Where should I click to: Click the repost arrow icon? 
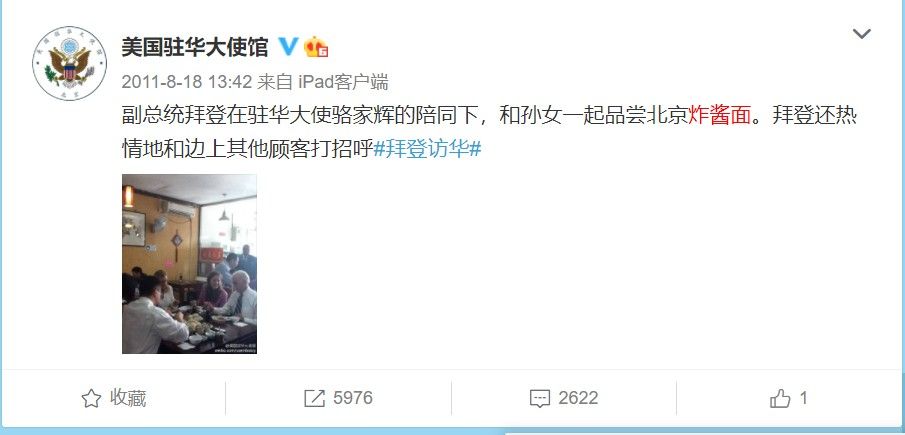click(315, 399)
